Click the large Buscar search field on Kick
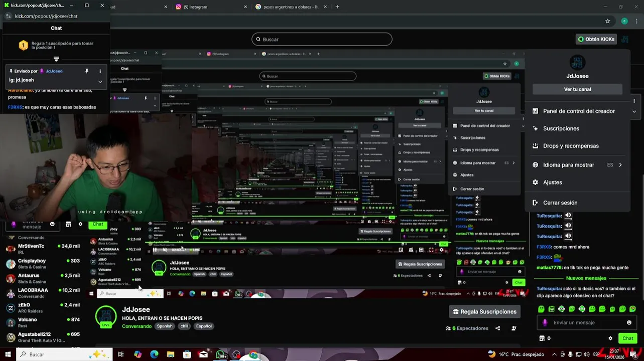Screen dimensions: 644x361 (x=322, y=39)
